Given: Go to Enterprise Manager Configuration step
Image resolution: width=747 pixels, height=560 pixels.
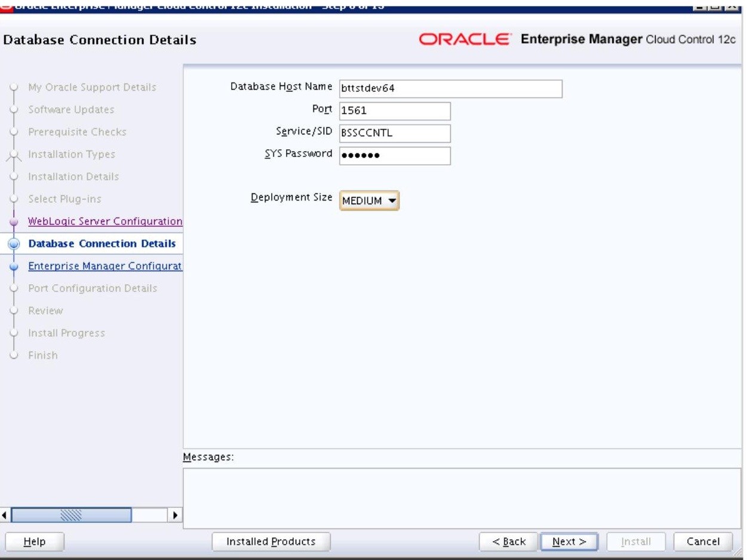Looking at the screenshot, I should [105, 266].
